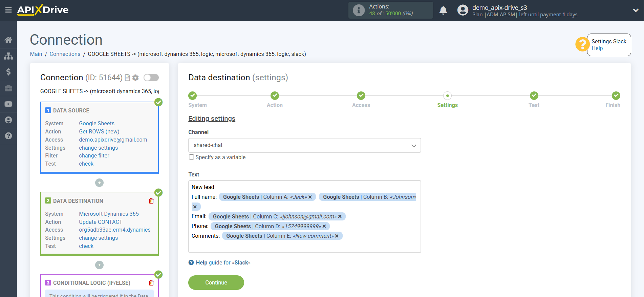Click the add step plus below Data Source

pyautogui.click(x=99, y=183)
